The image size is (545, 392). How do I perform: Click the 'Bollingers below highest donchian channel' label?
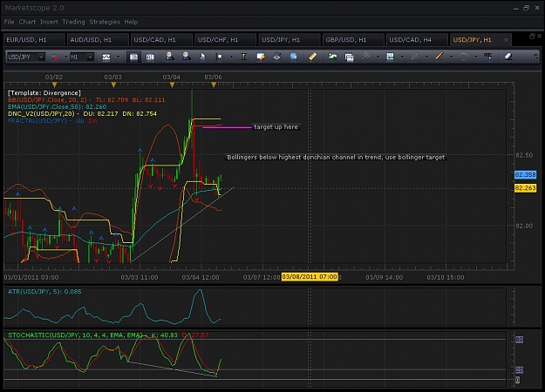point(336,158)
